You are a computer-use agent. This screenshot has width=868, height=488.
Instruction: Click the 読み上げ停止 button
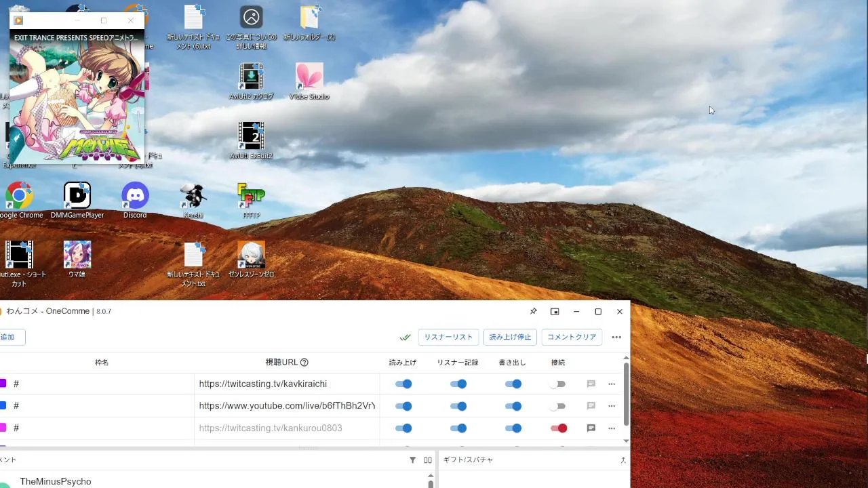tap(511, 337)
